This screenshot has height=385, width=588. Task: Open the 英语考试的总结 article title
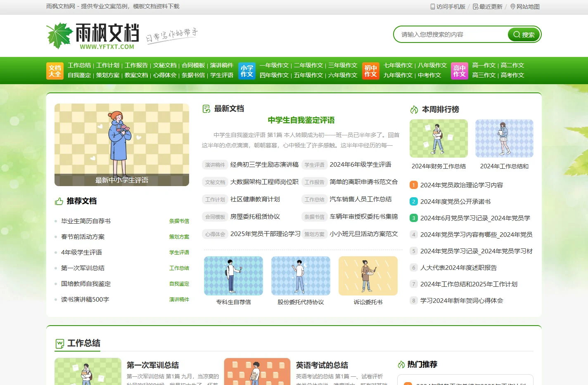[x=322, y=365]
